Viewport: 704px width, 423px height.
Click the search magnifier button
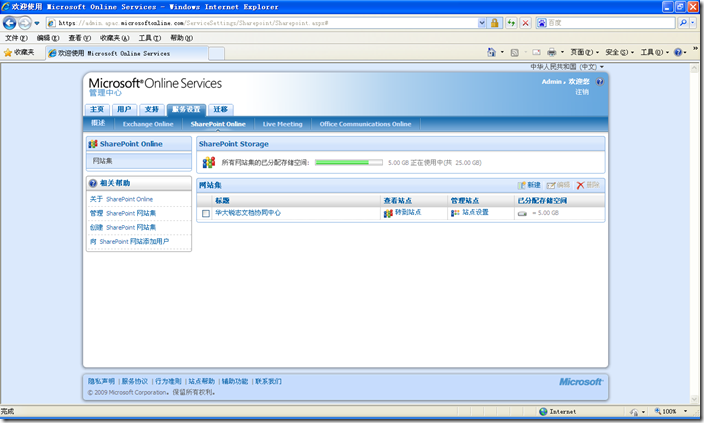[x=683, y=22]
